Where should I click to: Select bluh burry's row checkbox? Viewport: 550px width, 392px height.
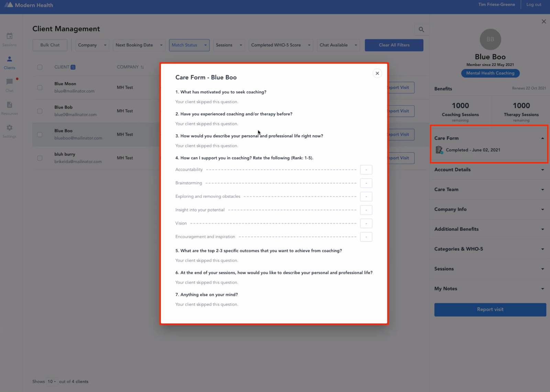[x=40, y=158]
